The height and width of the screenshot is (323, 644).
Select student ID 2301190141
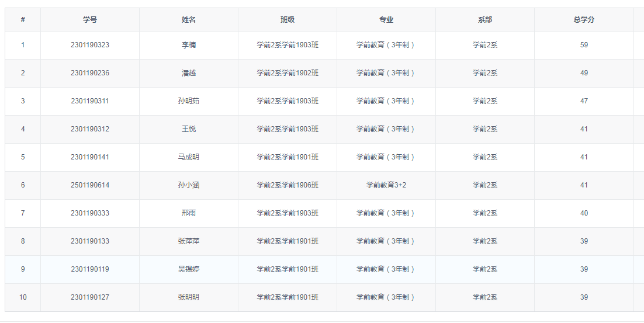[90, 157]
